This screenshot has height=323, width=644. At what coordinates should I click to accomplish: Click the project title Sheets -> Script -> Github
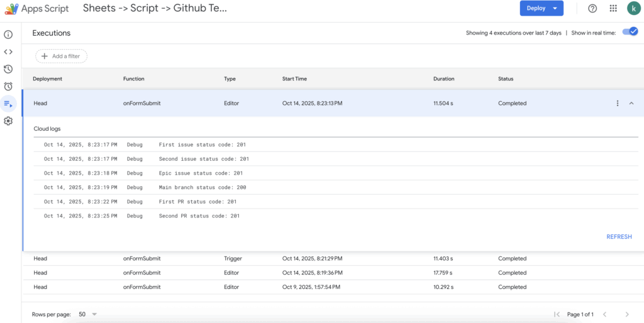(155, 9)
